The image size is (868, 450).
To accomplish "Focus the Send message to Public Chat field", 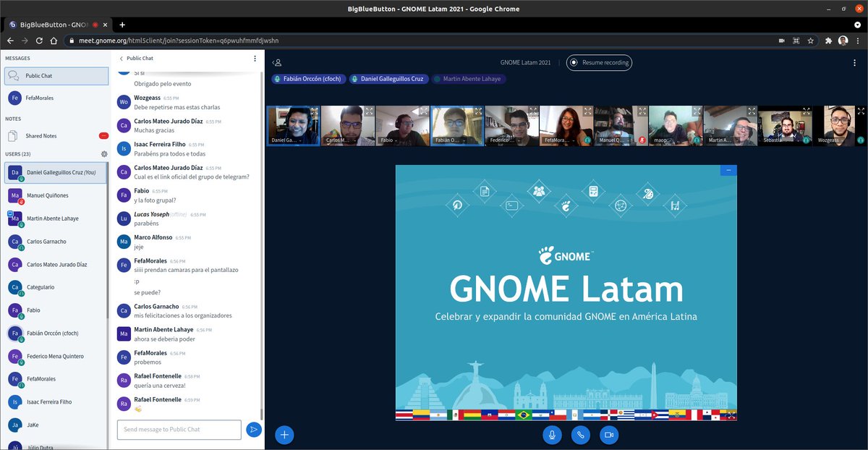I will pyautogui.click(x=179, y=430).
